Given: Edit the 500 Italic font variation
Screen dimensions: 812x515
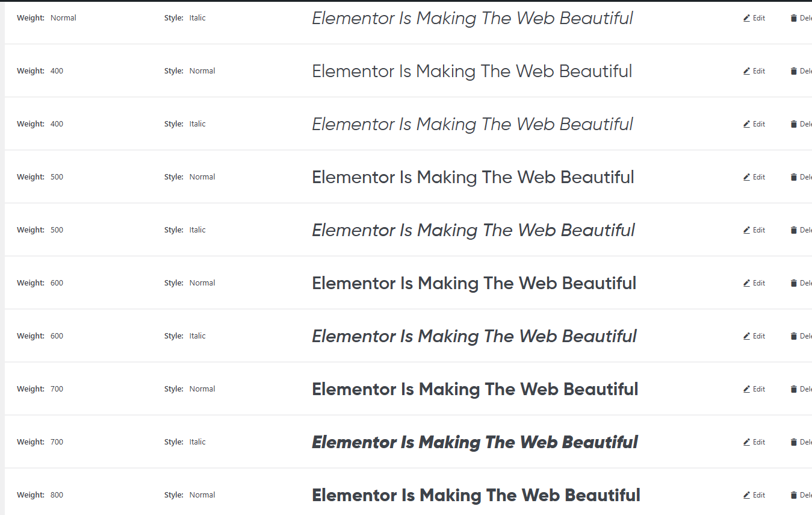Looking at the screenshot, I should (754, 230).
